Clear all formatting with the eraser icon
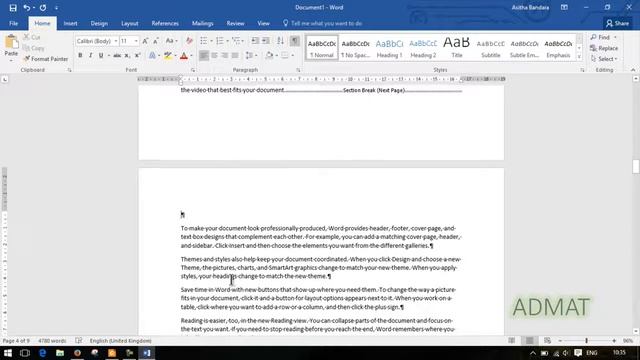The height and width of the screenshot is (360, 640). tap(189, 41)
